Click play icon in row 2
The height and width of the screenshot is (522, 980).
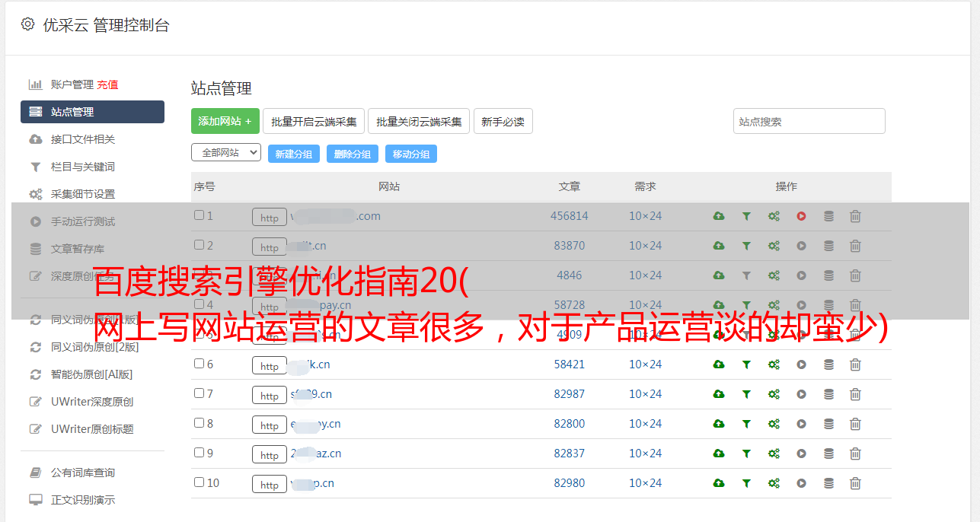801,246
